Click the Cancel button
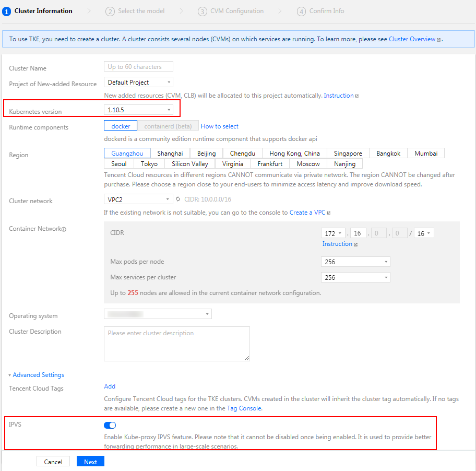This screenshot has width=476, height=471. coord(53,462)
